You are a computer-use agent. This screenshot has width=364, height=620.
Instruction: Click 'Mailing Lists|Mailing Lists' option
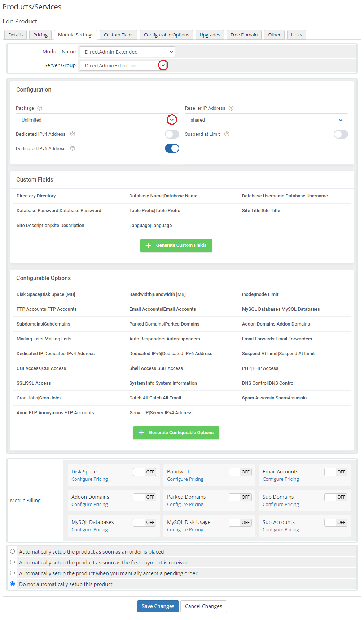click(44, 339)
